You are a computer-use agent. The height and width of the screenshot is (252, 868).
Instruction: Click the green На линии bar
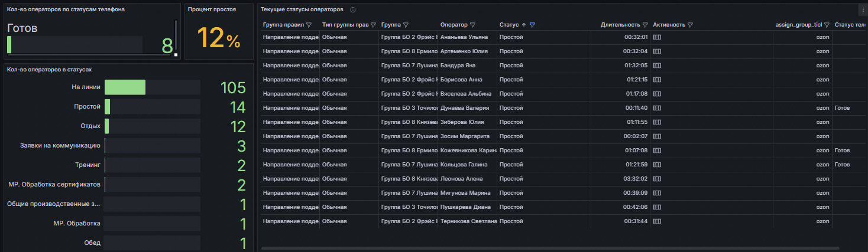point(125,87)
